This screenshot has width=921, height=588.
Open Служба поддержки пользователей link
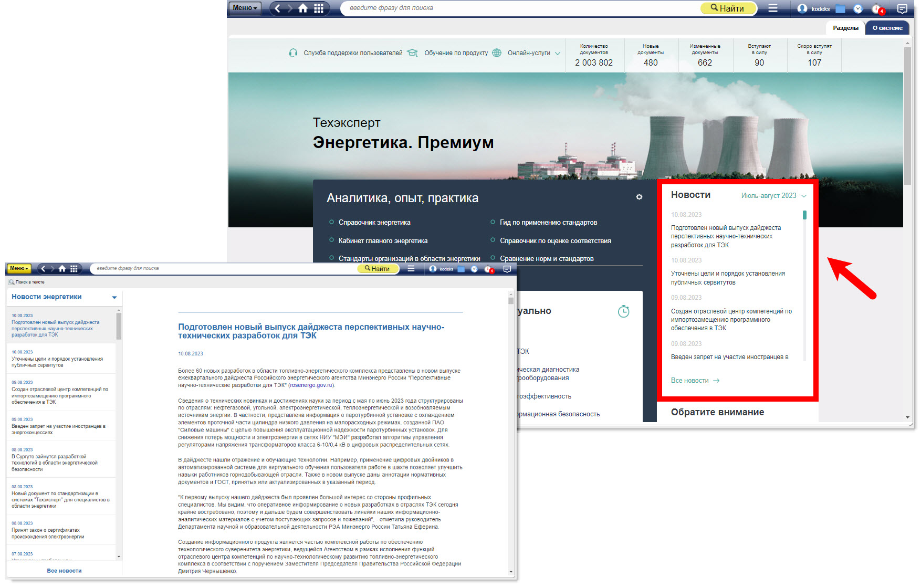coord(353,53)
